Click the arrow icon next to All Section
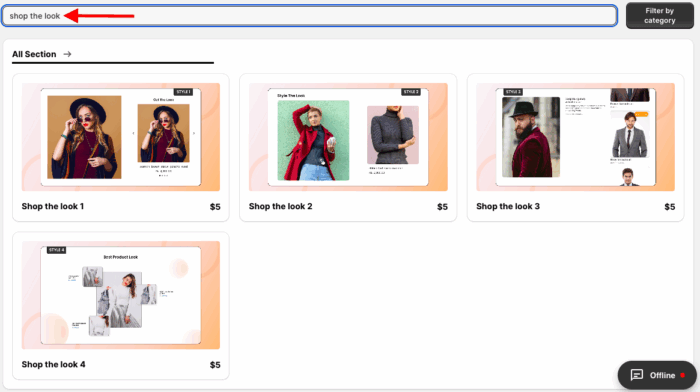The width and height of the screenshot is (700, 392). [x=67, y=54]
